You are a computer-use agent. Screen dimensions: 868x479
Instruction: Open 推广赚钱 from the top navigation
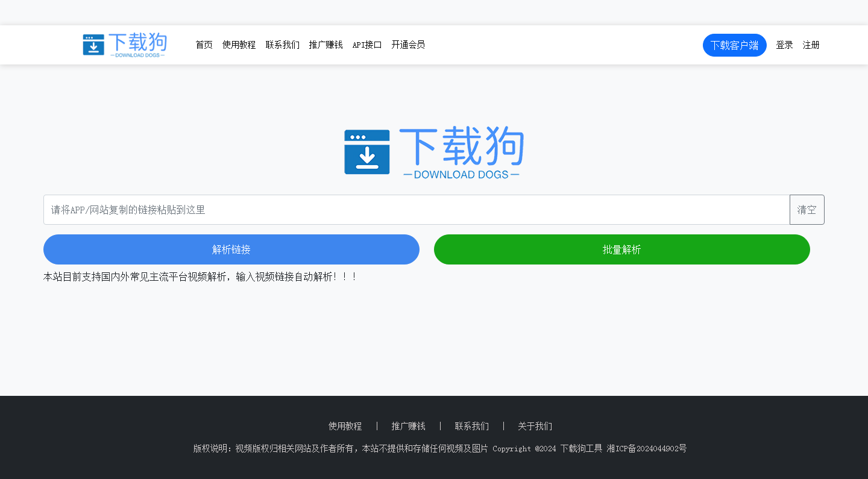coord(325,45)
